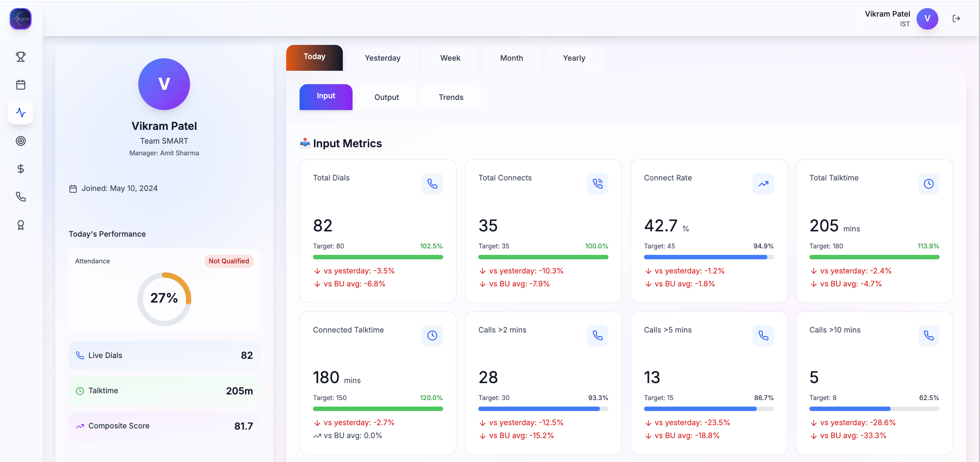
Task: Select the activity pulse sidebar icon
Action: point(21,112)
